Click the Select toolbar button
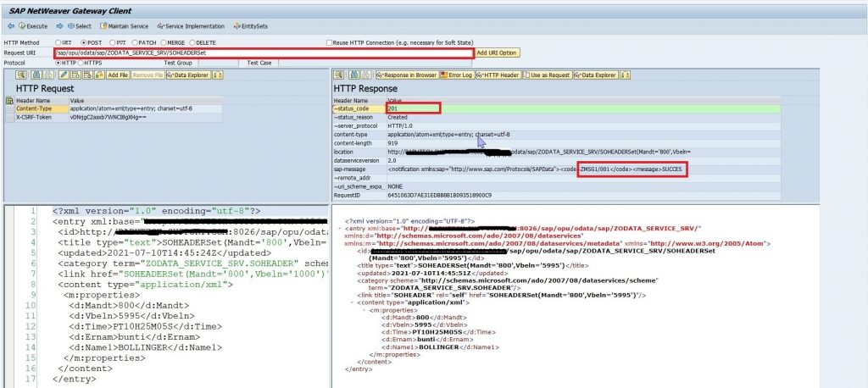The image size is (868, 388). pyautogui.click(x=81, y=26)
